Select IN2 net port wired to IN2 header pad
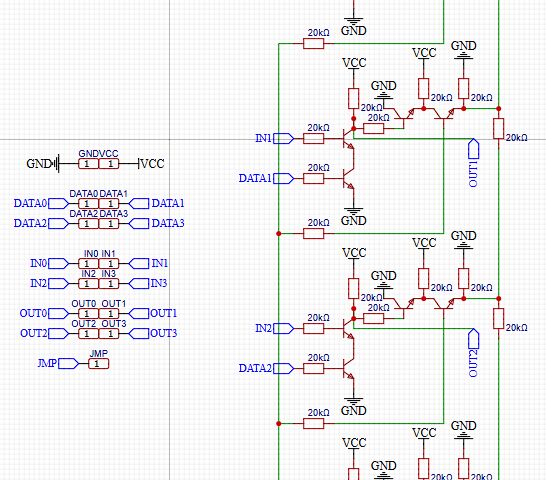The width and height of the screenshot is (546, 480). click(58, 284)
